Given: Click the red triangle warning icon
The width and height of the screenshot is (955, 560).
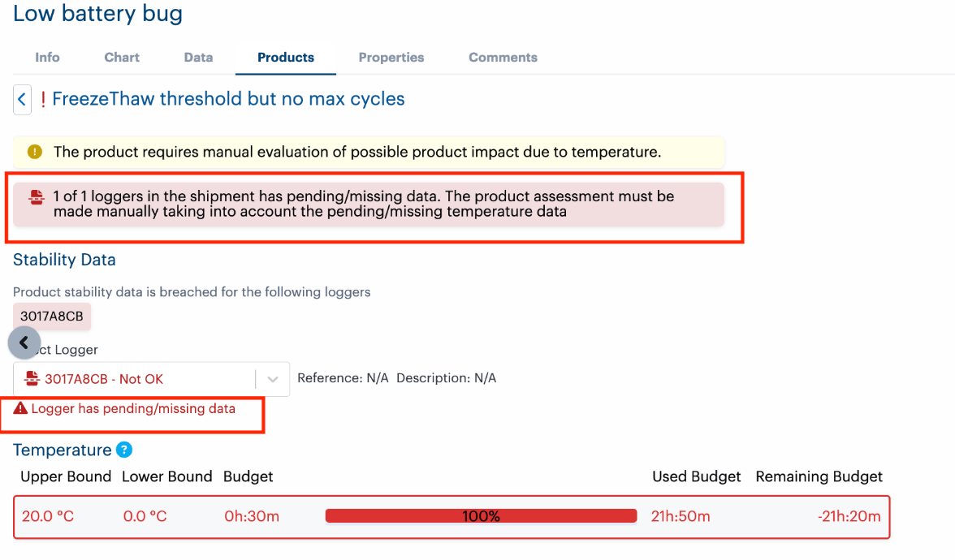Looking at the screenshot, I should pos(21,408).
